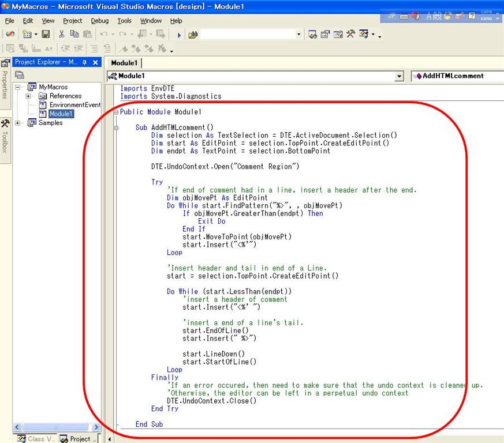Click the Increase Indent icon
The width and height of the screenshot is (504, 443).
pos(78,48)
